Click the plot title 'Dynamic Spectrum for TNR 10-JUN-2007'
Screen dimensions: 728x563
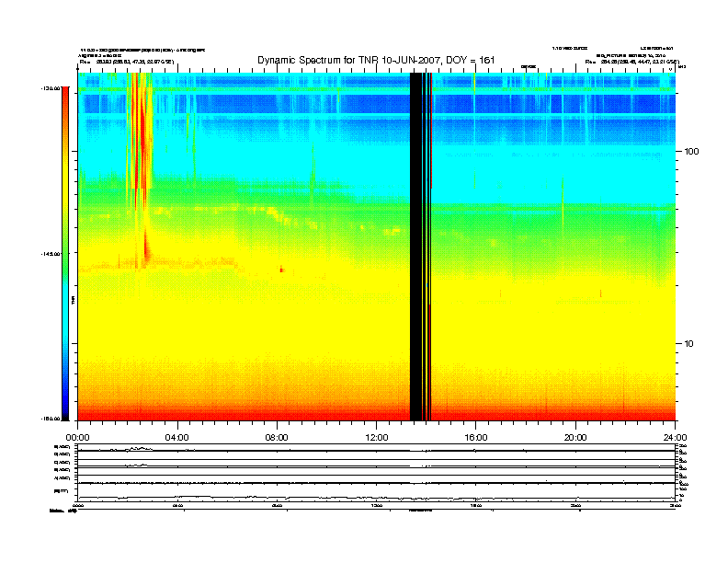tap(376, 60)
